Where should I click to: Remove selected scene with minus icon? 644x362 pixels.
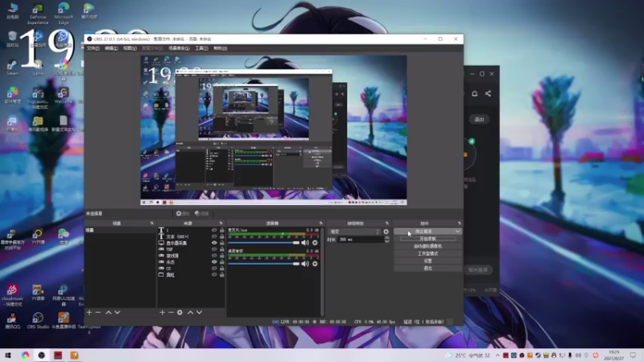pos(97,312)
